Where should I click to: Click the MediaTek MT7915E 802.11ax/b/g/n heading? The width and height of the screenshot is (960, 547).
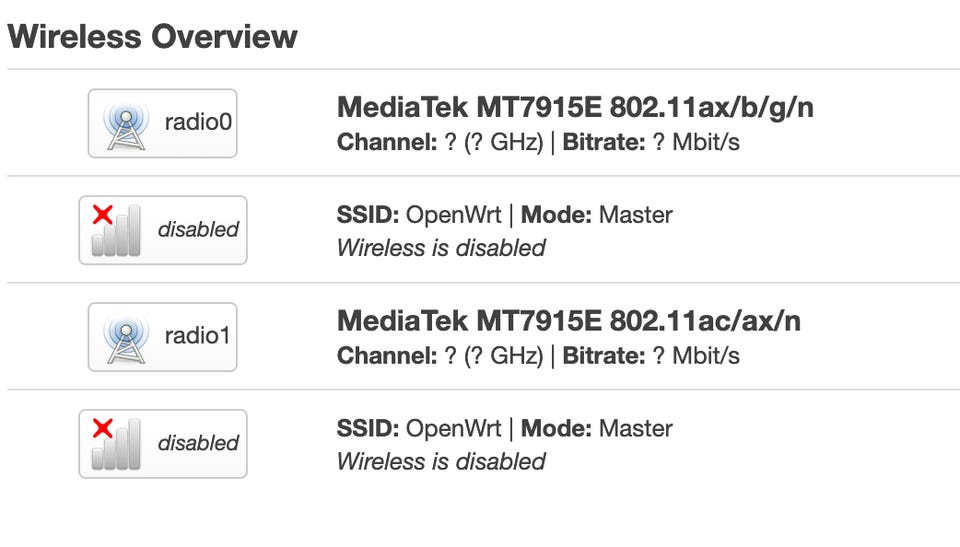575,108
